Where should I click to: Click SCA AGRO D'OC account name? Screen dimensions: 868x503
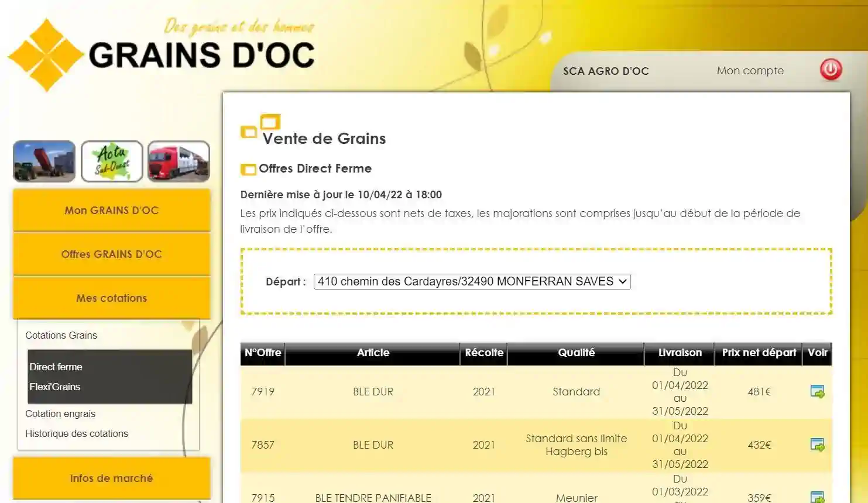(x=606, y=71)
